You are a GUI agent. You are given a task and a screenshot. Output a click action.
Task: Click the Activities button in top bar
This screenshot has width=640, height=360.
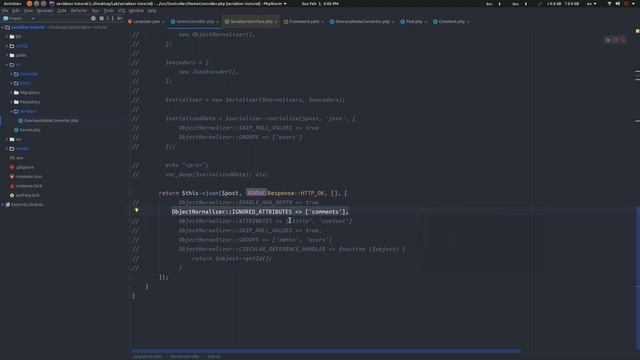pyautogui.click(x=12, y=4)
